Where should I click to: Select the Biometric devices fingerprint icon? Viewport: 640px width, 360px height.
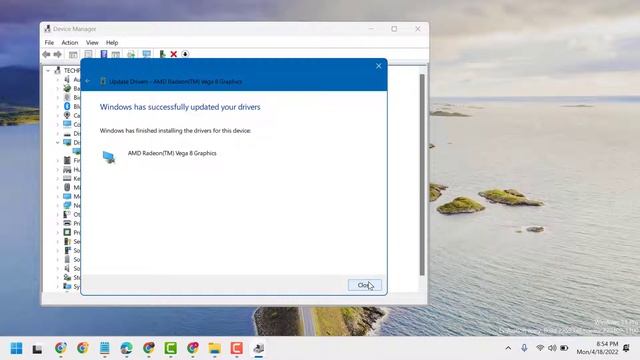tap(67, 98)
